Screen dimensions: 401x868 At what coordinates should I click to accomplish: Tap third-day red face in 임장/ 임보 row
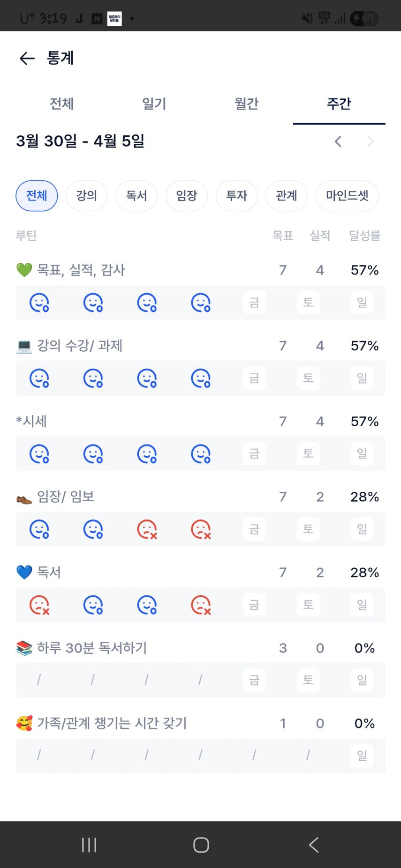click(147, 529)
